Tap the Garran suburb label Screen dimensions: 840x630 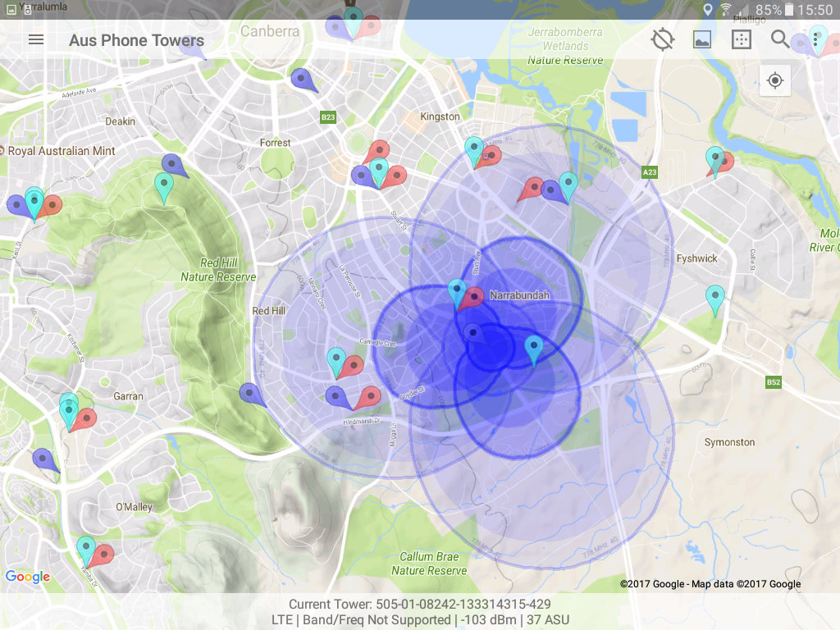pos(128,396)
